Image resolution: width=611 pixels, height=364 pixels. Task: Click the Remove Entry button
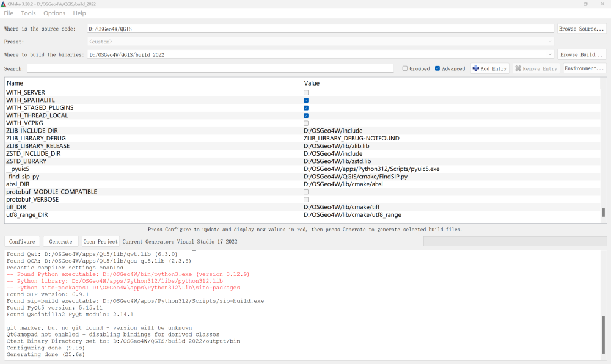click(x=536, y=68)
